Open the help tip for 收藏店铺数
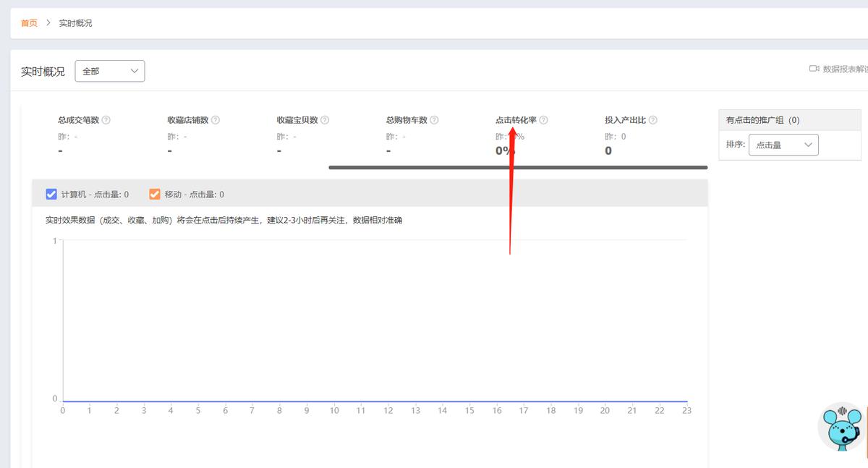This screenshot has height=468, width=868. pyautogui.click(x=215, y=119)
